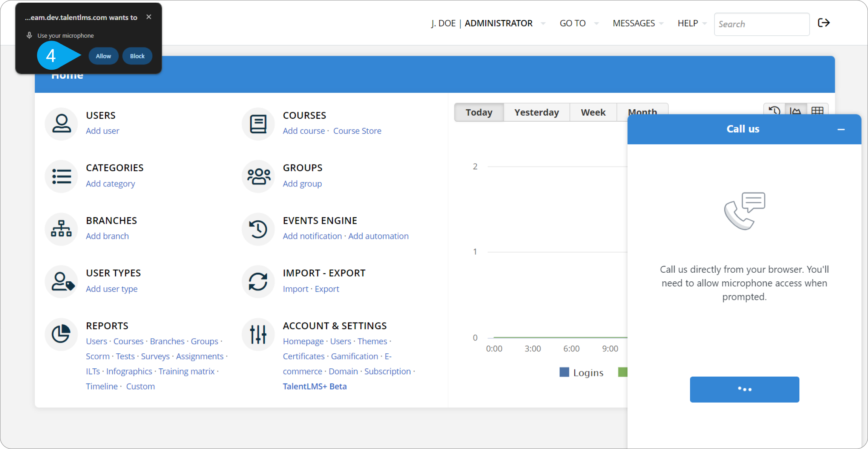Toggle the Logins legend swatch
This screenshot has height=449, width=868.
(x=564, y=372)
